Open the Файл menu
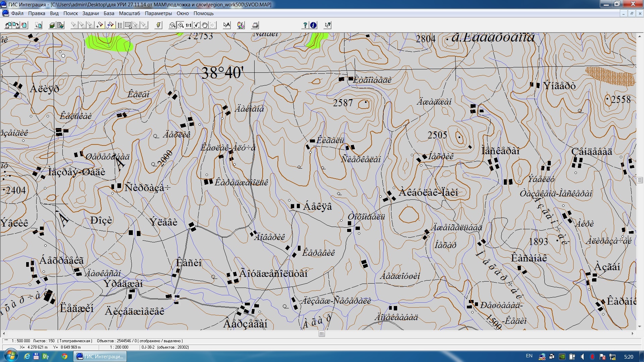This screenshot has width=644, height=362. (17, 13)
